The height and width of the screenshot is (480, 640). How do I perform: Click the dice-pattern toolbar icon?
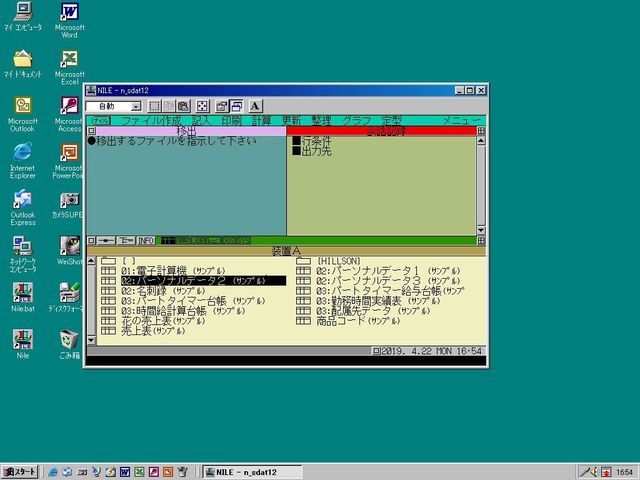201,106
